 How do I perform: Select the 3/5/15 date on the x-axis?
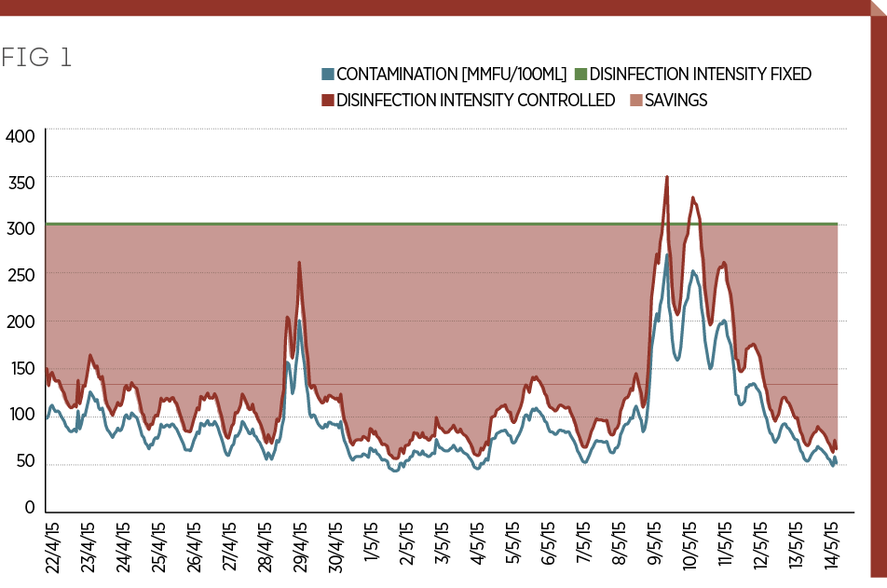click(443, 550)
